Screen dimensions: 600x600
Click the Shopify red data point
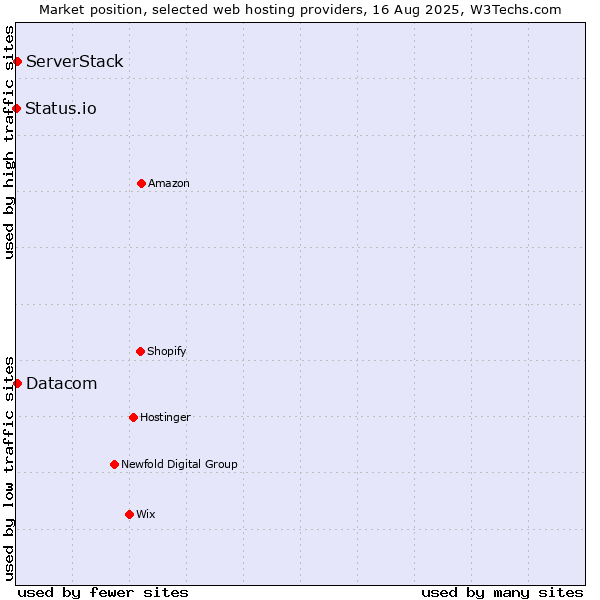click(x=140, y=351)
